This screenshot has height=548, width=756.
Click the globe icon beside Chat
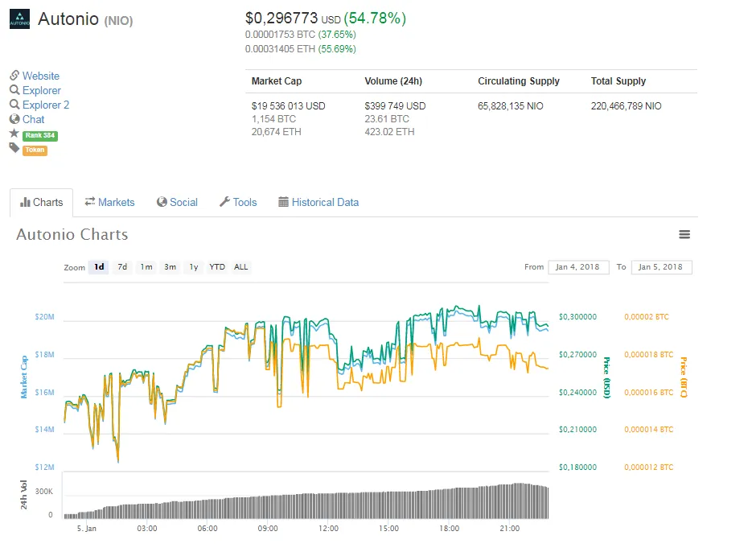coord(14,118)
